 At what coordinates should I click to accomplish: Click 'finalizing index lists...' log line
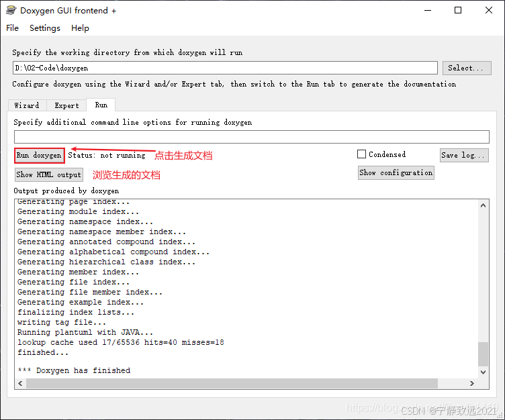(x=76, y=312)
